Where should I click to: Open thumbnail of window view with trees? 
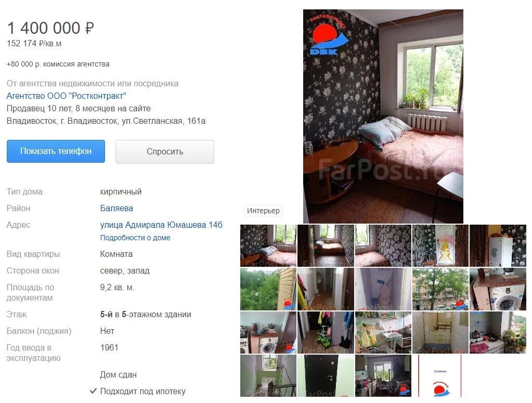(268, 289)
